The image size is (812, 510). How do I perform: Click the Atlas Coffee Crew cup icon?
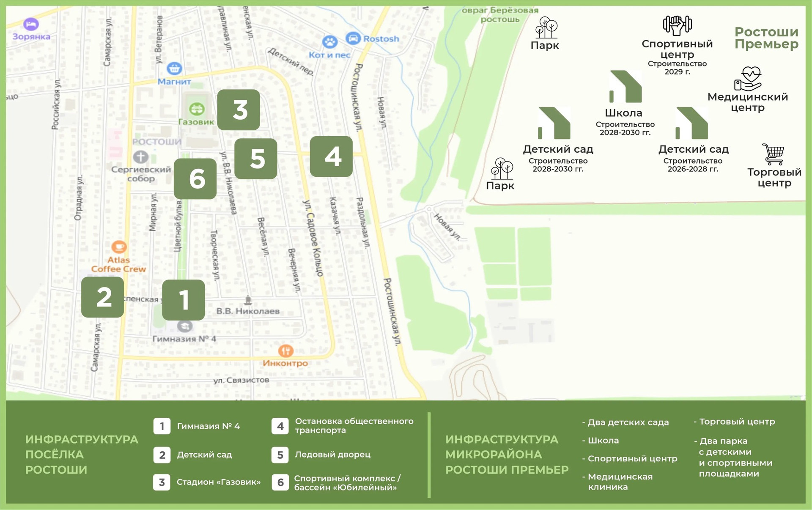pos(119,247)
